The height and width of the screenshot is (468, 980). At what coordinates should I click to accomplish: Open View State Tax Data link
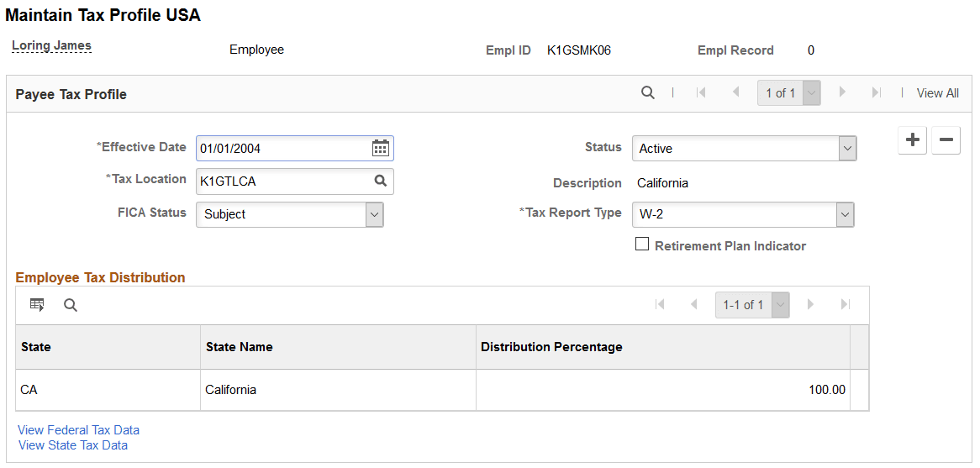click(73, 445)
